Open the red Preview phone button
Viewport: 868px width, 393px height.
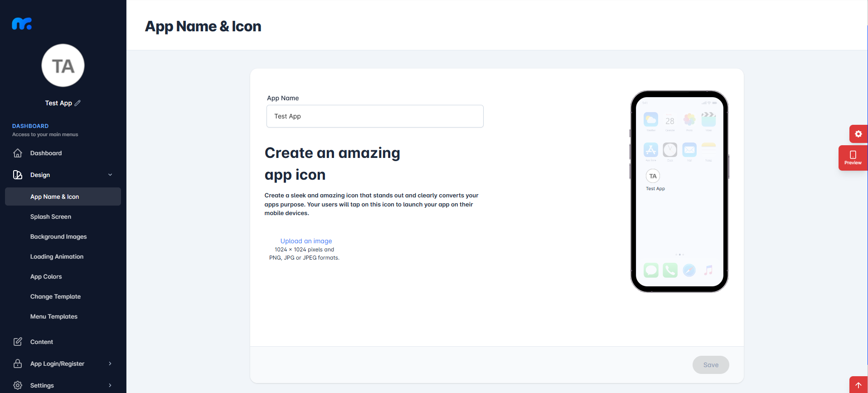click(853, 158)
